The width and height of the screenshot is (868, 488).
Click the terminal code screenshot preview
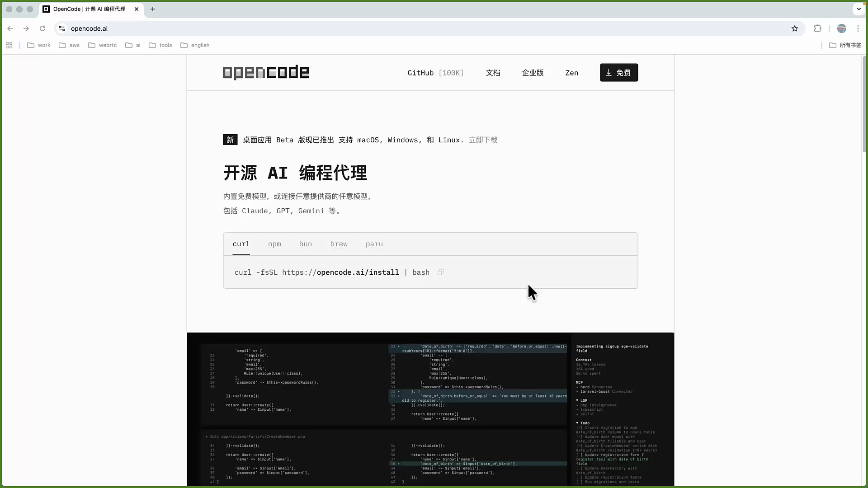tap(430, 410)
